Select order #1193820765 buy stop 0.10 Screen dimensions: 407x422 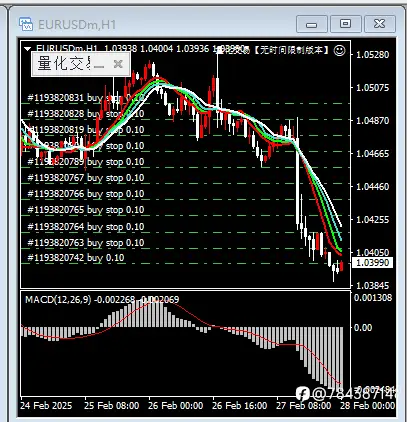[86, 210]
